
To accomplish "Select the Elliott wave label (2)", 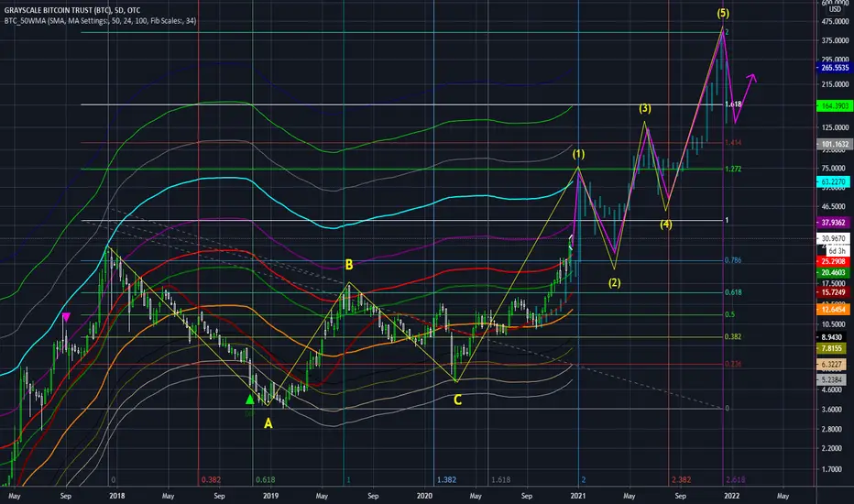I will (614, 283).
